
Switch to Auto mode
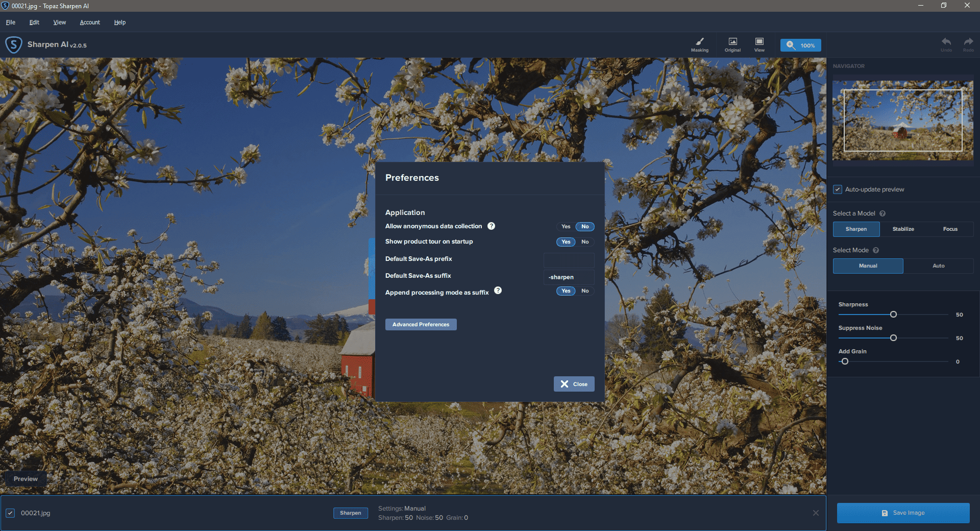coord(938,266)
